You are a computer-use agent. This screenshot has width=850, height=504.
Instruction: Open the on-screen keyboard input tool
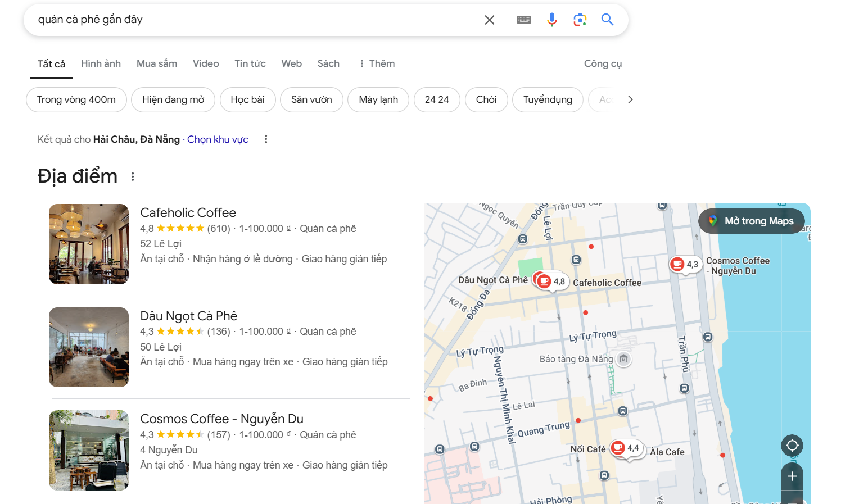[x=523, y=20]
